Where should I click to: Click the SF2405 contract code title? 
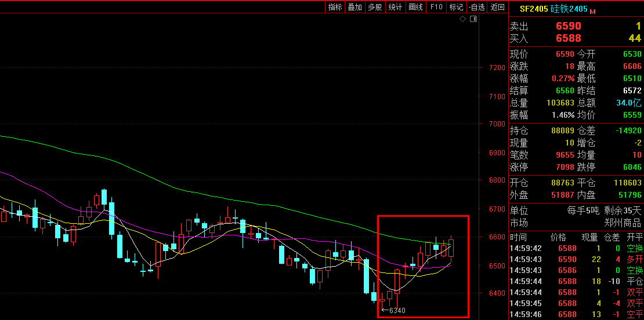533,9
